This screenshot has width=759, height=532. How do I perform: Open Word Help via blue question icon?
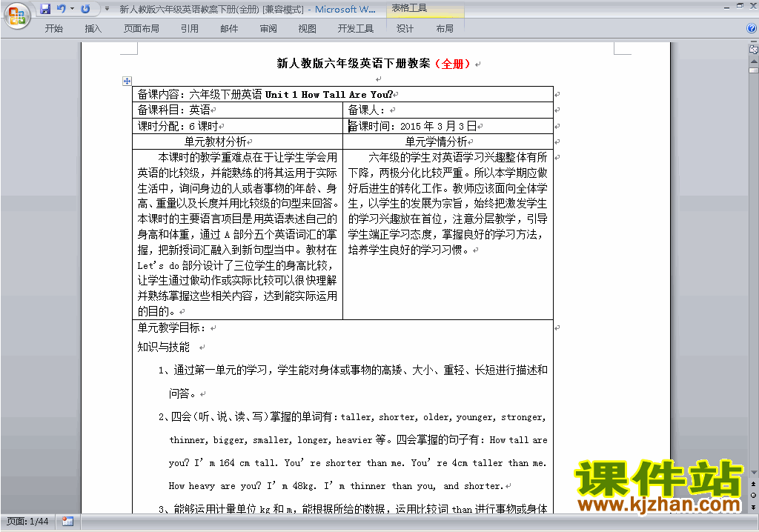[752, 29]
